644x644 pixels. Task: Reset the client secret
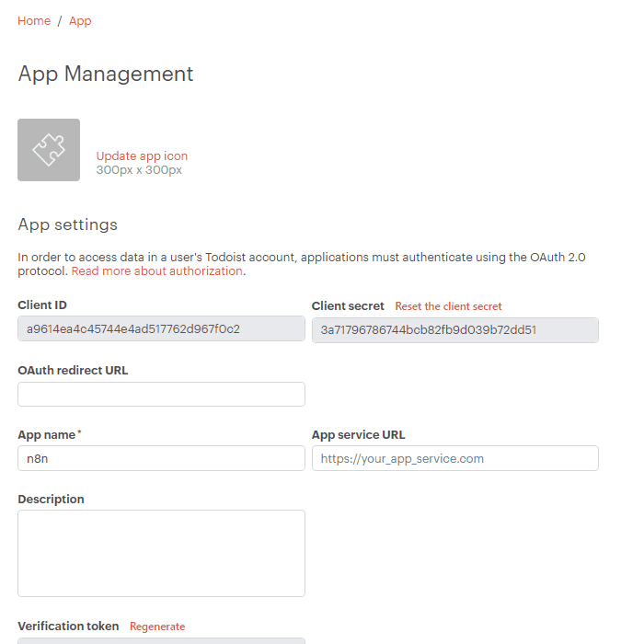[x=448, y=306]
